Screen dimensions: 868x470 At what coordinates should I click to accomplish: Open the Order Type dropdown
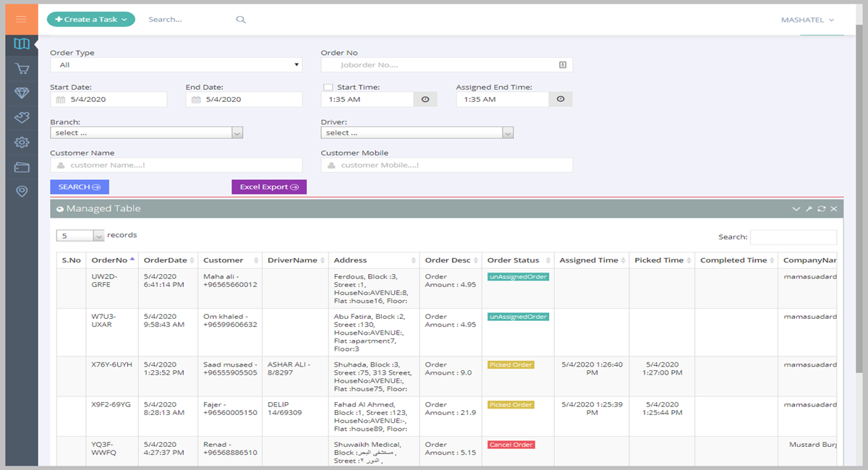[x=176, y=65]
